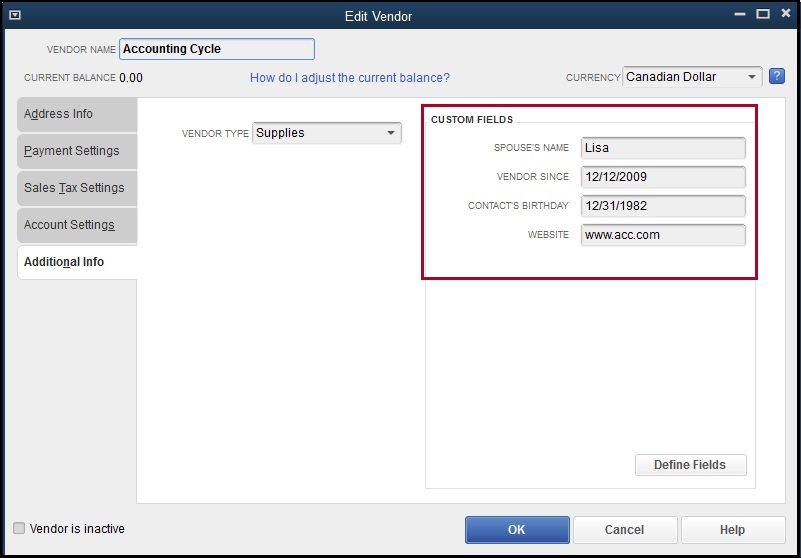Edit the Website field
Viewport: 801px width, 558px height.
click(663, 235)
